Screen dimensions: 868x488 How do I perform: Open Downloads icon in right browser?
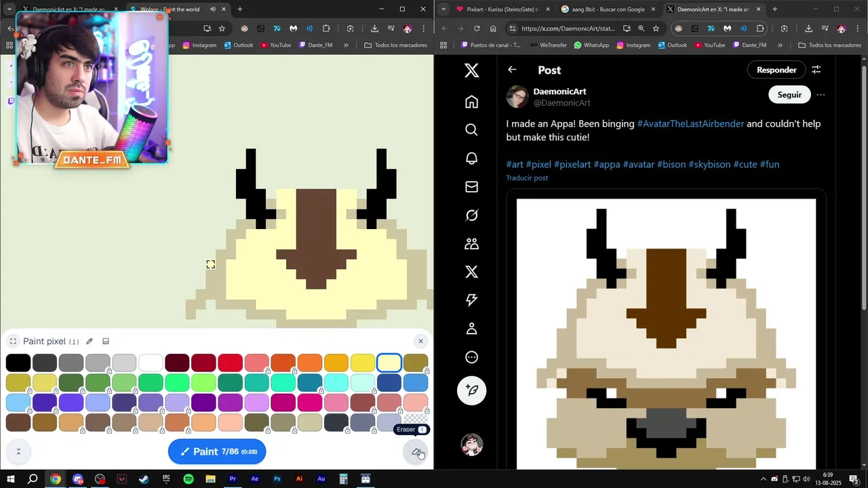(x=808, y=28)
